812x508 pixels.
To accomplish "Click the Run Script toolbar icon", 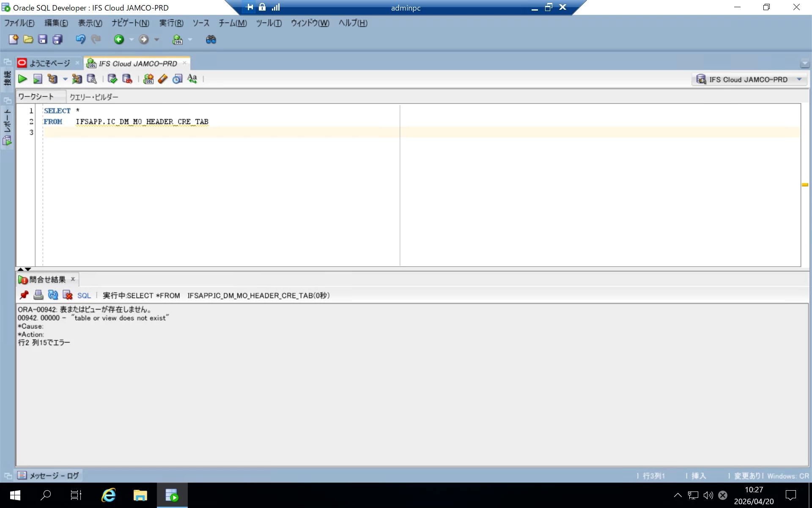I will pos(38,79).
